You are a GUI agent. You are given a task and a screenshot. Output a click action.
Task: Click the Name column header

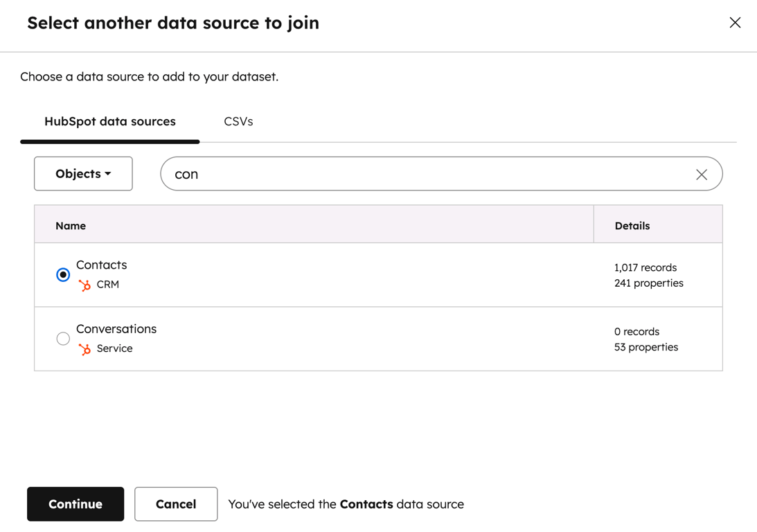click(71, 226)
